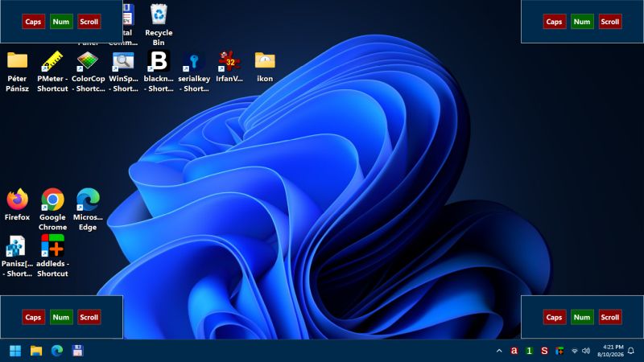
Task: Toggle Caps indicator in bottom-left panel
Action: (33, 317)
